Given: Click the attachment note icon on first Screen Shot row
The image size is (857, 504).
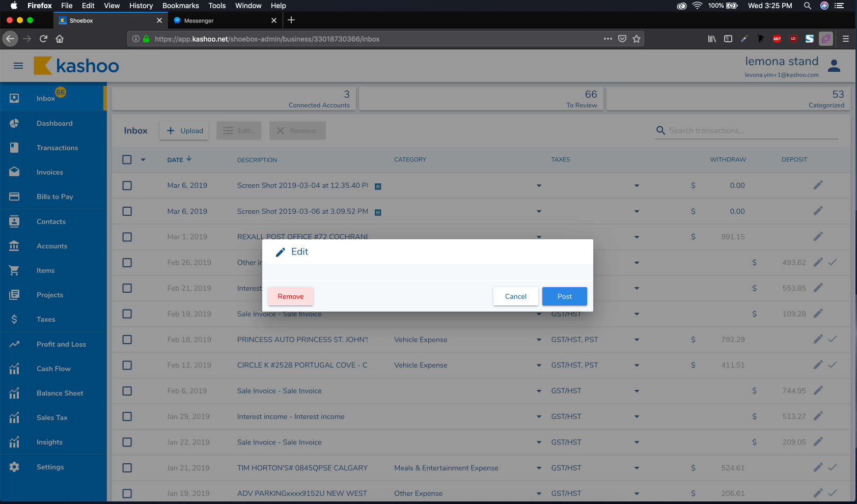Looking at the screenshot, I should coord(378,186).
